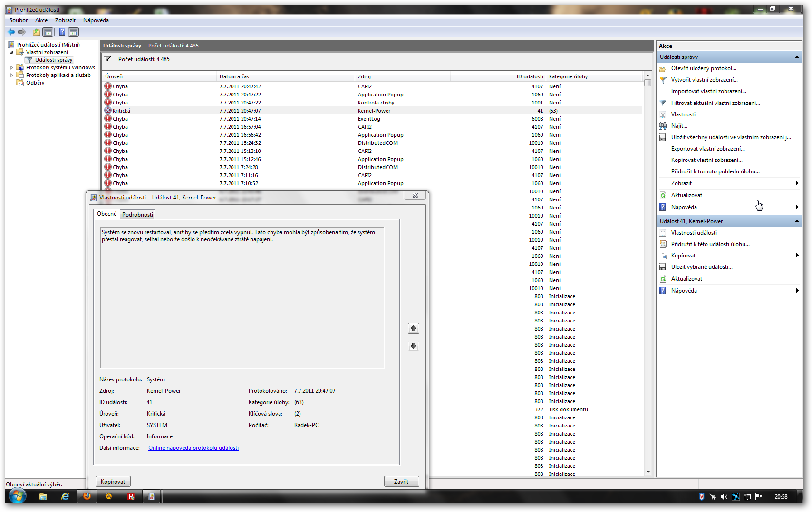Click Vlastnosti události action

[x=694, y=233]
